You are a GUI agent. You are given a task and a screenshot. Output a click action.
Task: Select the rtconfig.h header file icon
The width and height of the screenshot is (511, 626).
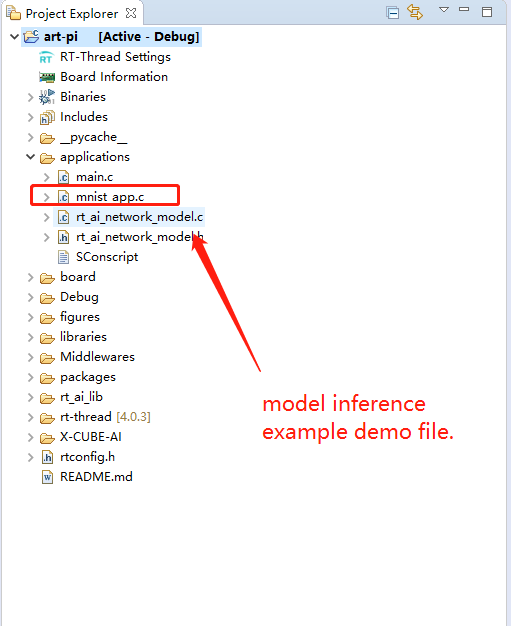[48, 457]
